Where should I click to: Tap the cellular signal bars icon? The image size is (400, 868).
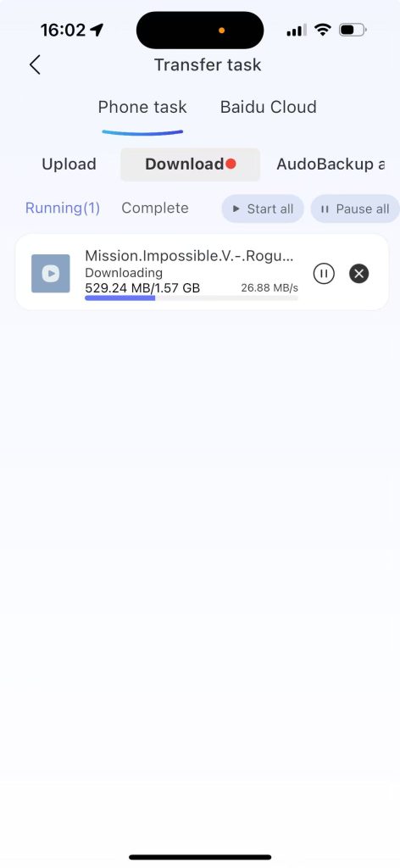pyautogui.click(x=297, y=31)
